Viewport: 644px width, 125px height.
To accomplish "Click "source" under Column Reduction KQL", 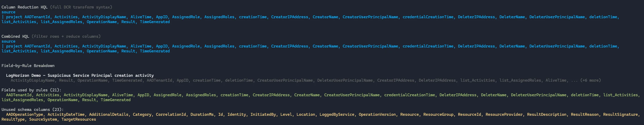I will [8, 12].
